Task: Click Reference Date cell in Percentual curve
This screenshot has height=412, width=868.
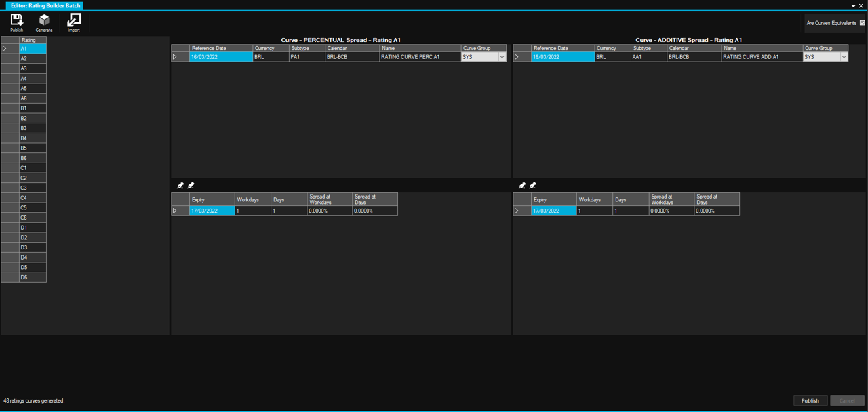Action: pyautogui.click(x=221, y=58)
